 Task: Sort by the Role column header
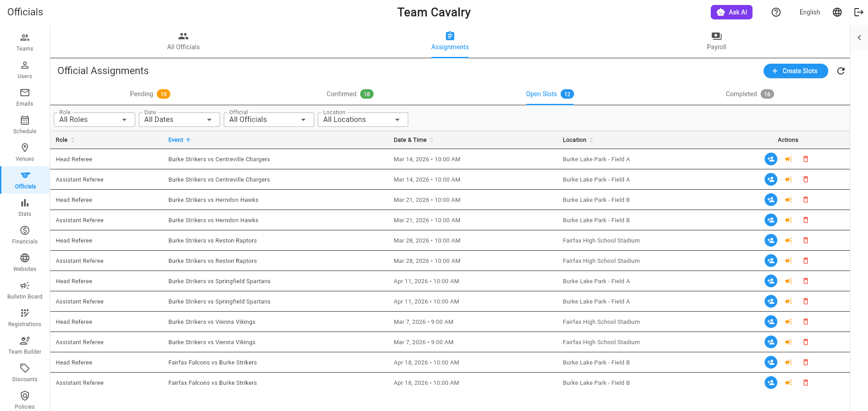click(x=65, y=140)
